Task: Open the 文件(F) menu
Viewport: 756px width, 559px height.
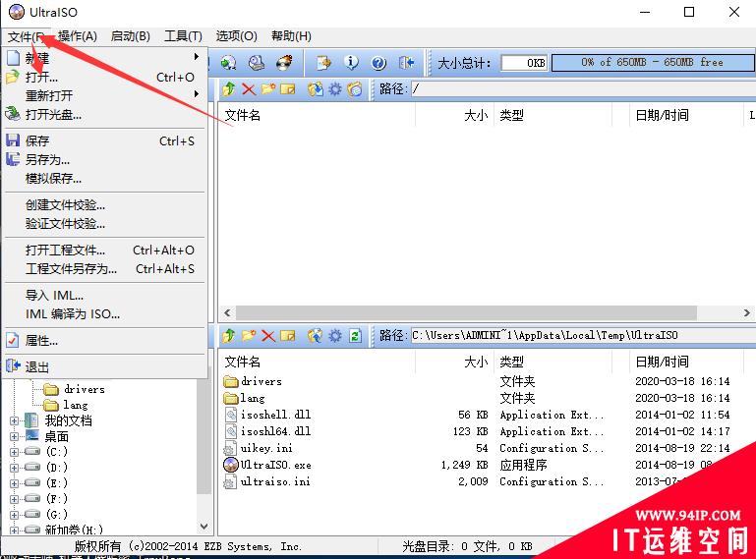Action: tap(27, 36)
